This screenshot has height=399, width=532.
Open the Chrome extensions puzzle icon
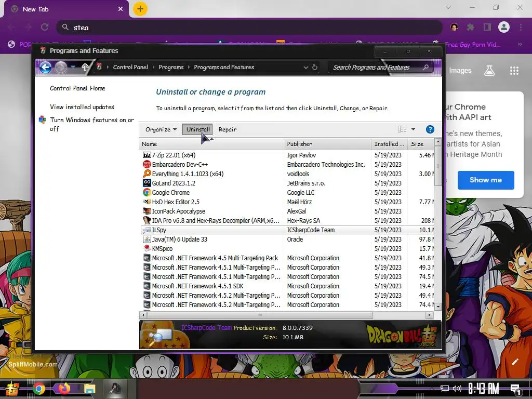(x=471, y=27)
